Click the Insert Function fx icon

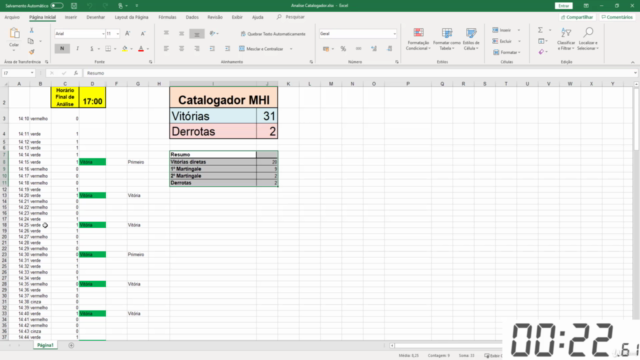pyautogui.click(x=76, y=73)
